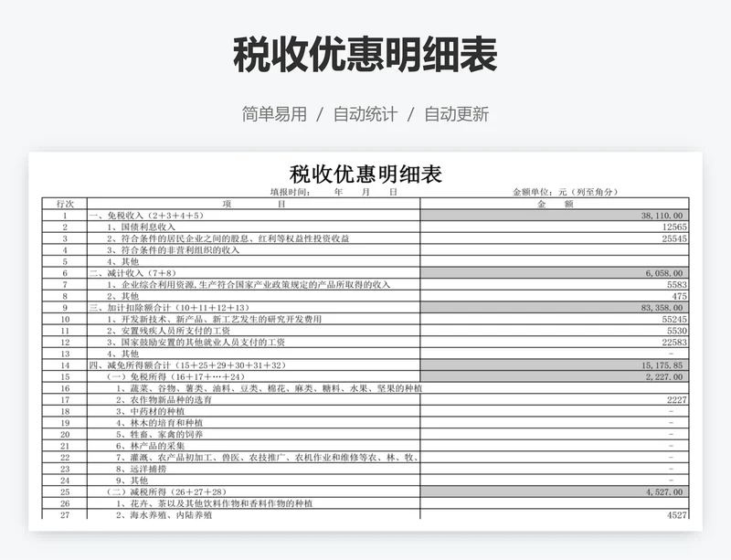Click the subtitle text 简单易用
Screen dimensions: 731x560
click(274, 114)
